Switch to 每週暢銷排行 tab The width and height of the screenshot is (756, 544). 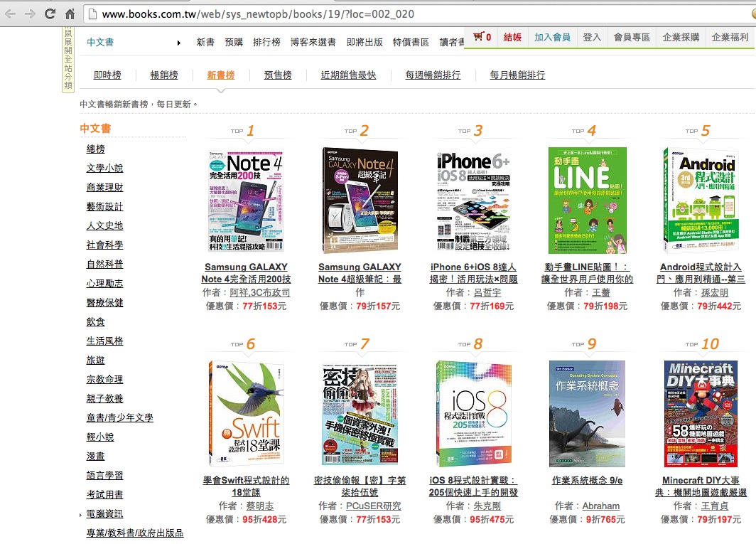(x=433, y=75)
